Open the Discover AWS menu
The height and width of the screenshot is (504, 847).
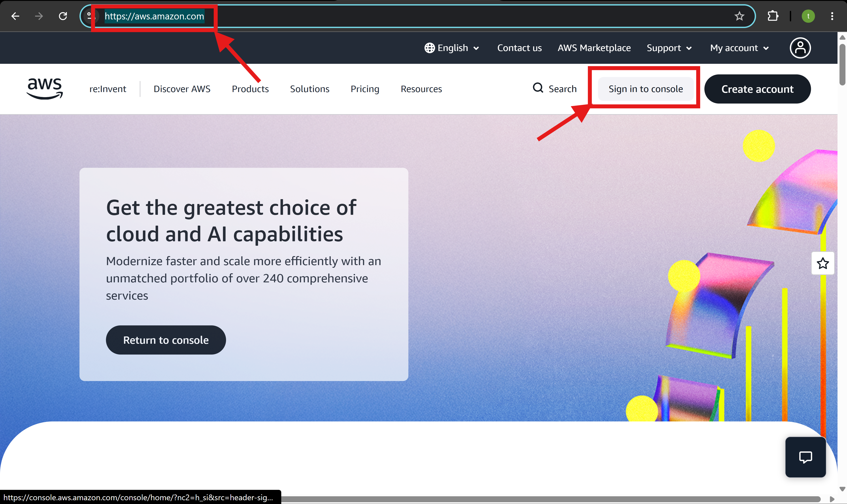[x=182, y=89]
